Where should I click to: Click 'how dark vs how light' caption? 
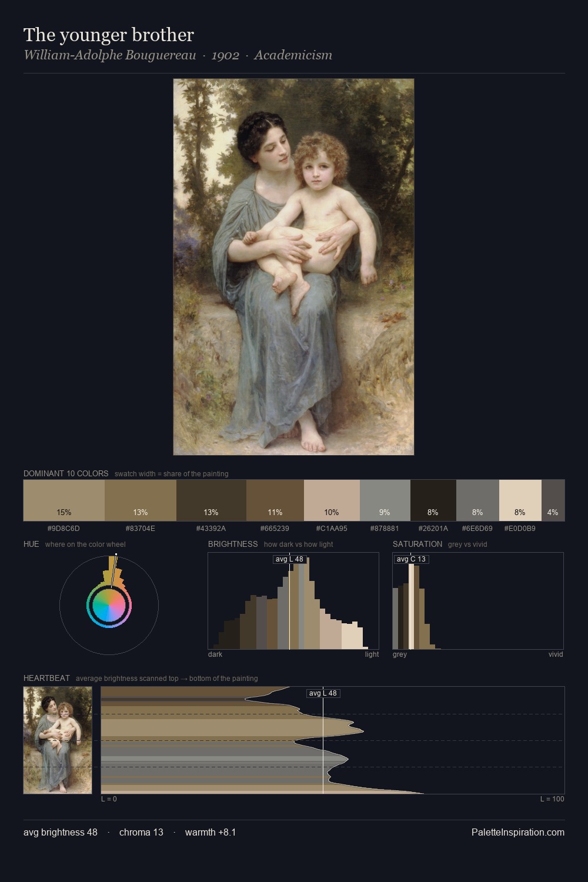[x=299, y=544]
